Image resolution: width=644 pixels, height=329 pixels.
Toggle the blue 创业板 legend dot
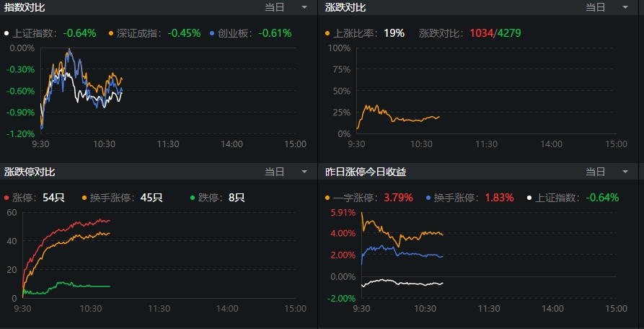click(211, 33)
